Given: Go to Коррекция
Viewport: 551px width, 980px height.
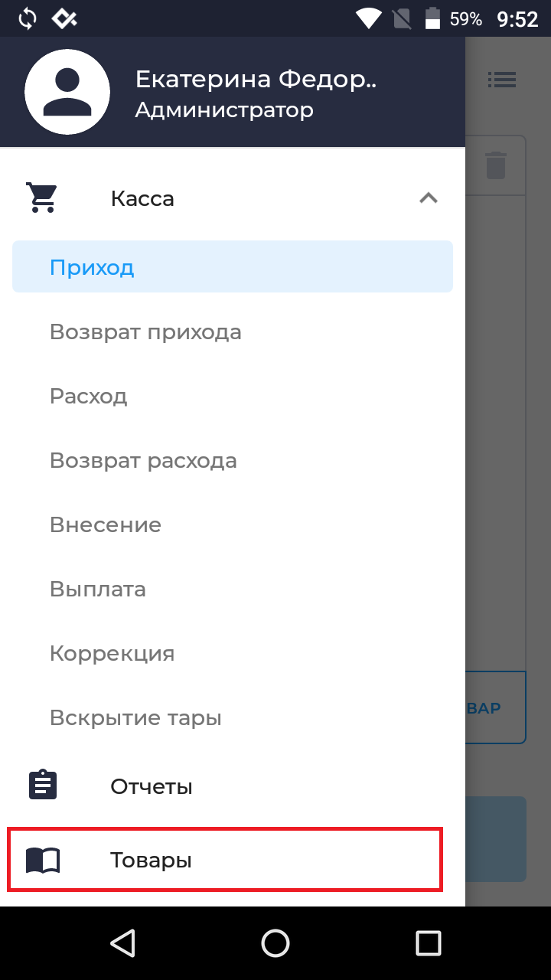Looking at the screenshot, I should [112, 653].
